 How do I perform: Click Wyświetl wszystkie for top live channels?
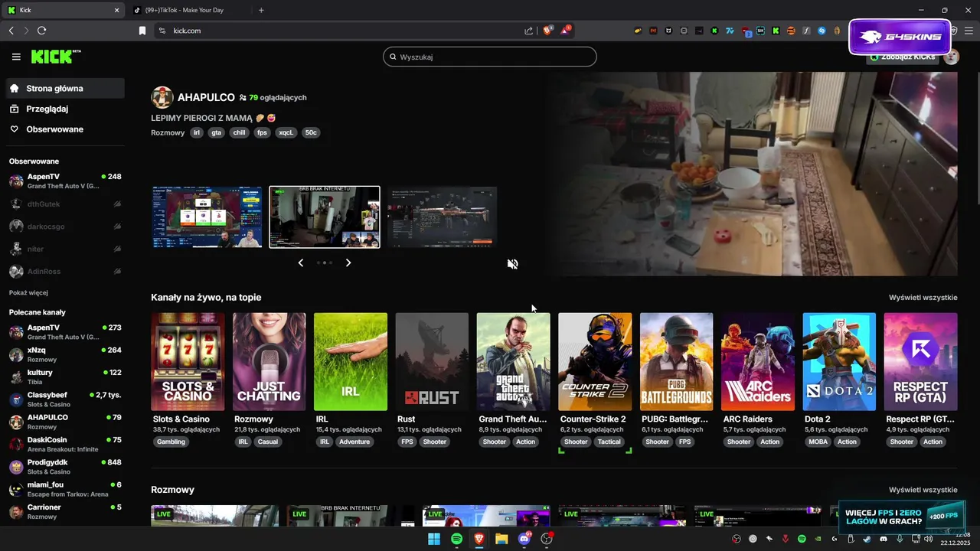(923, 297)
